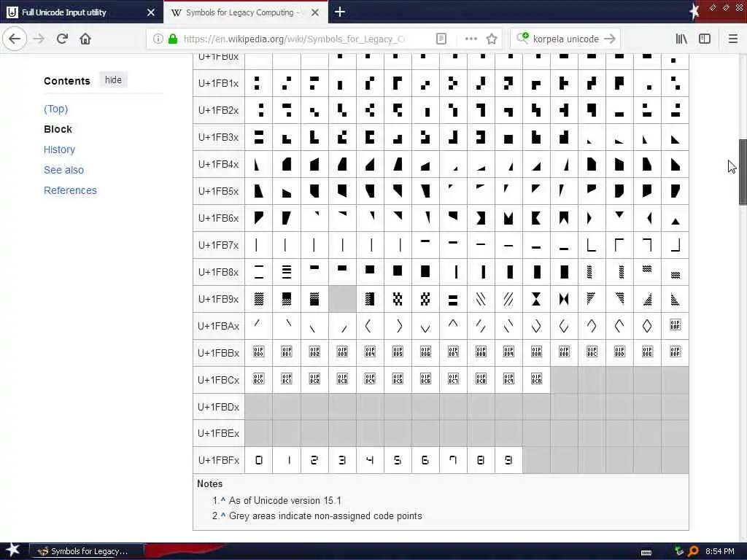Click the U+1FB4x row header

click(219, 164)
